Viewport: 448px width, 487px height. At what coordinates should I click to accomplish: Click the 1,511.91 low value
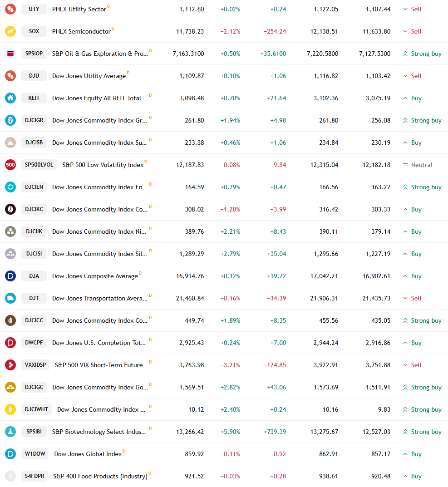coord(378,387)
